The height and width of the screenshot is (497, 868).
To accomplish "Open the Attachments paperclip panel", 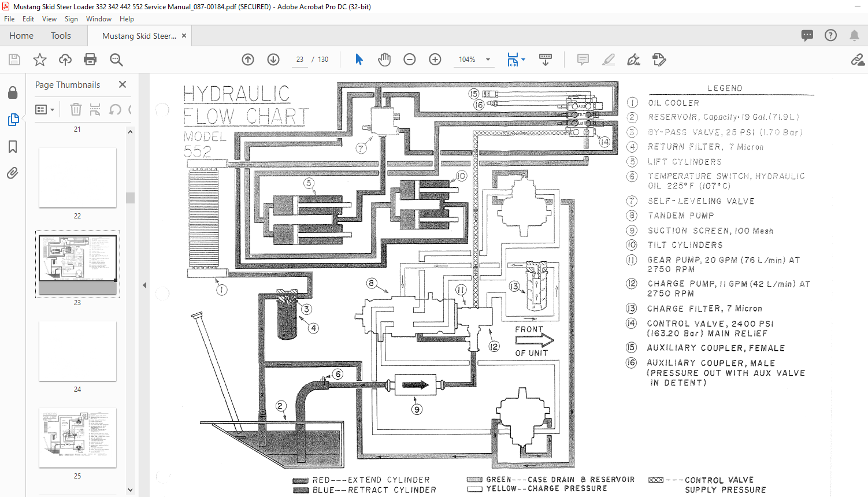I will coord(13,173).
